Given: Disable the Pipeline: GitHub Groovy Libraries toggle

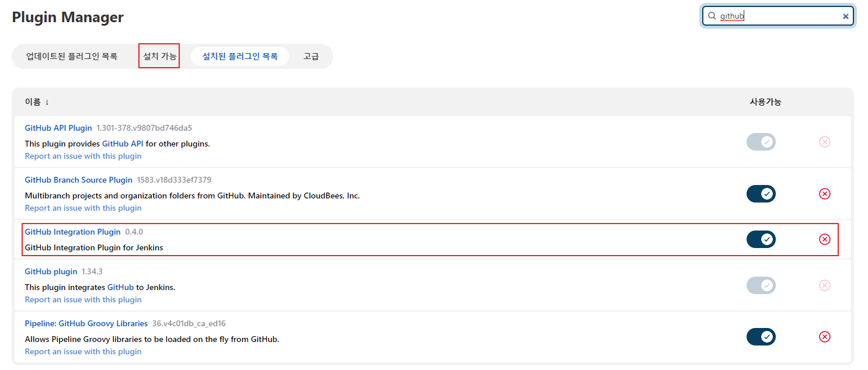Looking at the screenshot, I should pyautogui.click(x=761, y=337).
